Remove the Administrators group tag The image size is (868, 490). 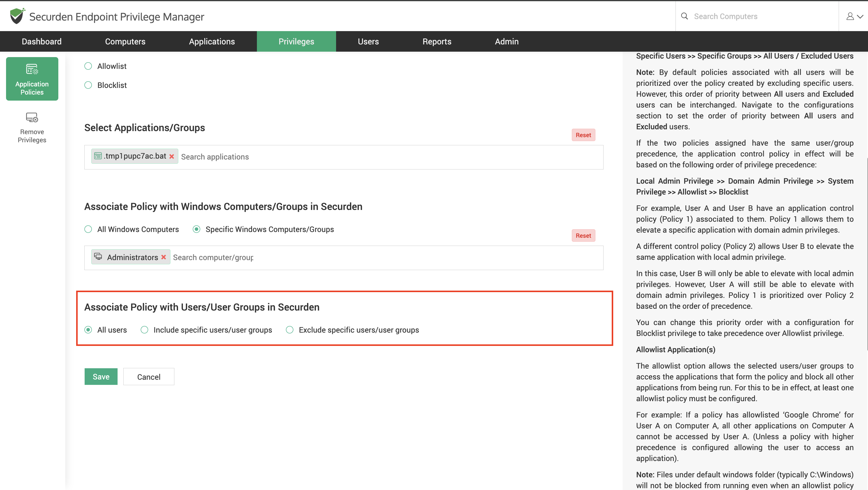pyautogui.click(x=164, y=257)
